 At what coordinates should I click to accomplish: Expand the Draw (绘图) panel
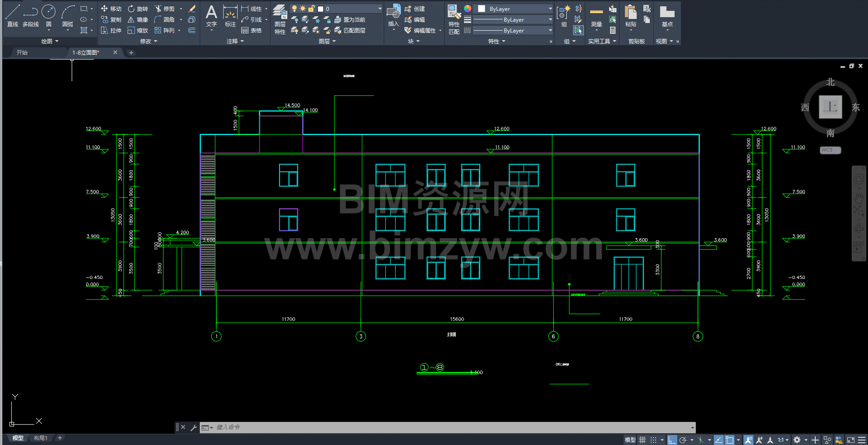[50, 41]
